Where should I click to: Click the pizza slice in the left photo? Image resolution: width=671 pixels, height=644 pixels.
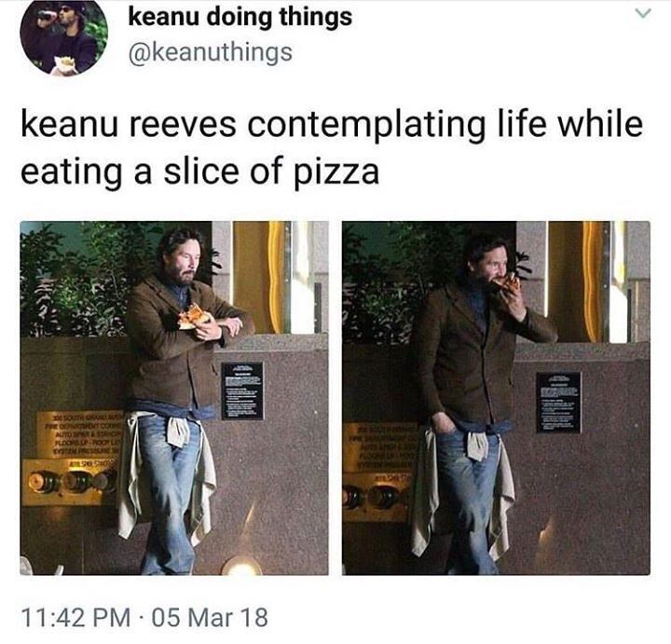(x=194, y=317)
